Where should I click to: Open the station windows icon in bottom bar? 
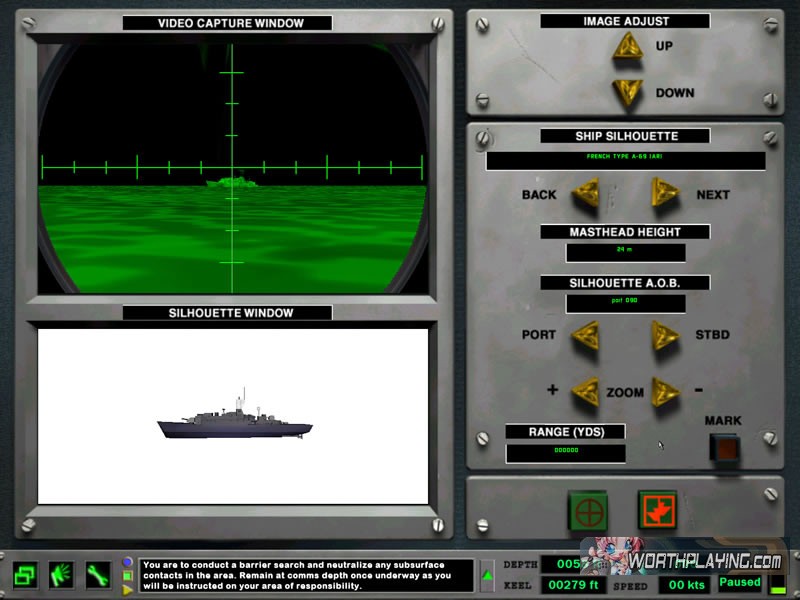click(26, 575)
